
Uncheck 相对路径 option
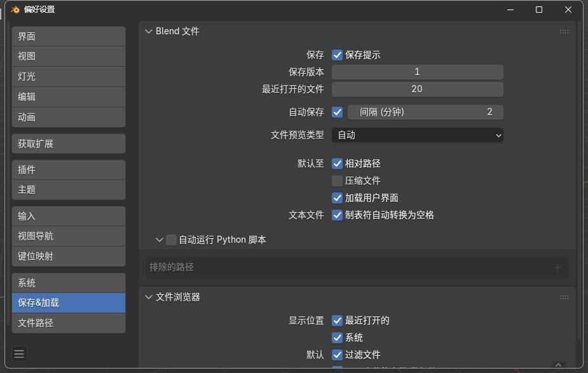[x=337, y=163]
